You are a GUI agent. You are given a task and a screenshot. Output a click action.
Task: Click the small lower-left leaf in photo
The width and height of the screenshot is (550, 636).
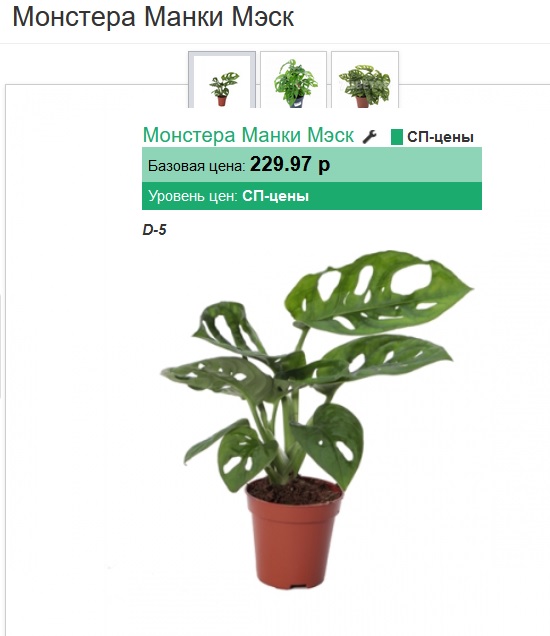pos(237,454)
